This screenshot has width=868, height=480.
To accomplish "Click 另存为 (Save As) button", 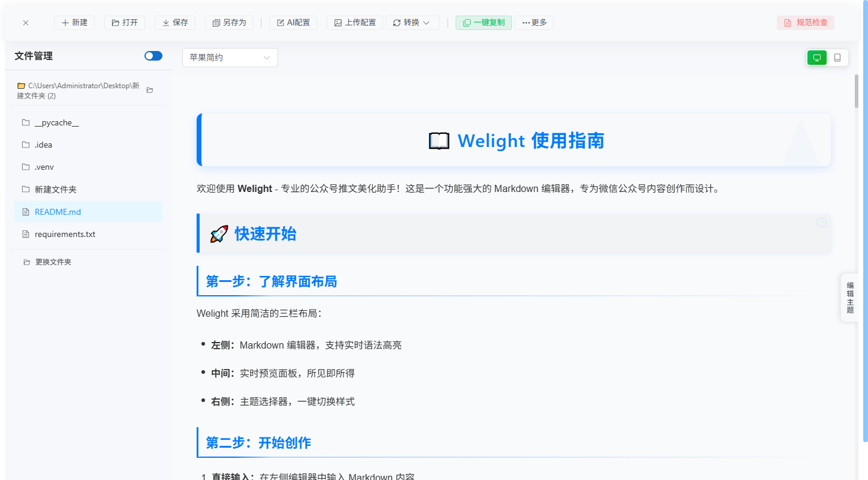I will [228, 23].
